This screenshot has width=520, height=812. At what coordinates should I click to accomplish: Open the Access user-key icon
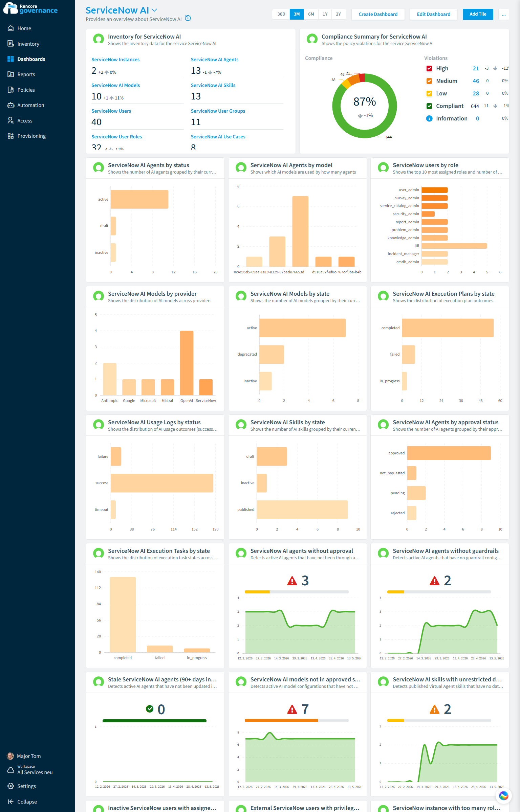tap(10, 120)
